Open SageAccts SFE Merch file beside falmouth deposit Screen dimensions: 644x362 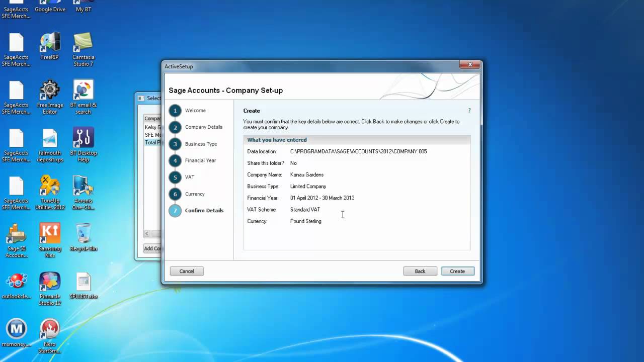point(16,145)
